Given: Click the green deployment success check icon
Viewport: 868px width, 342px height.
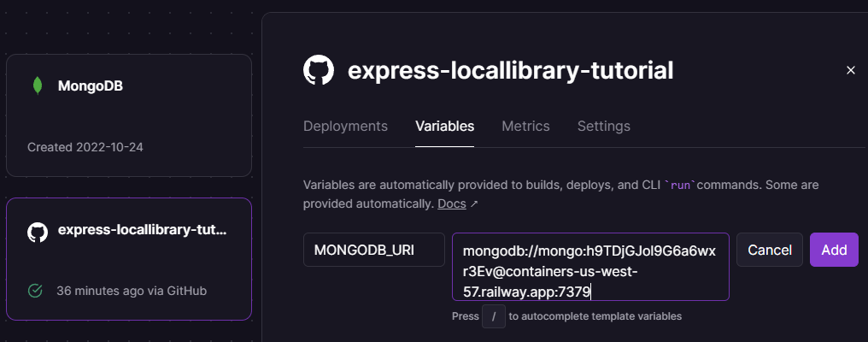Looking at the screenshot, I should (x=36, y=291).
